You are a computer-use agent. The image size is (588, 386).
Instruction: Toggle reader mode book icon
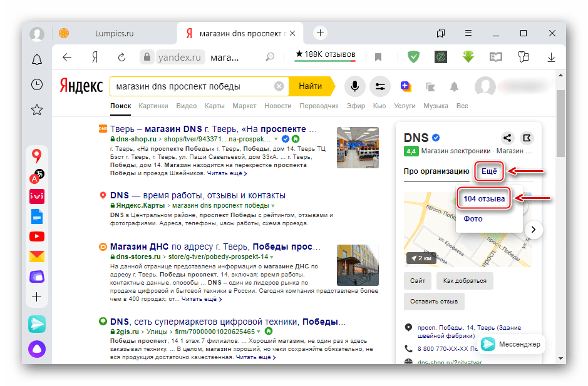496,57
